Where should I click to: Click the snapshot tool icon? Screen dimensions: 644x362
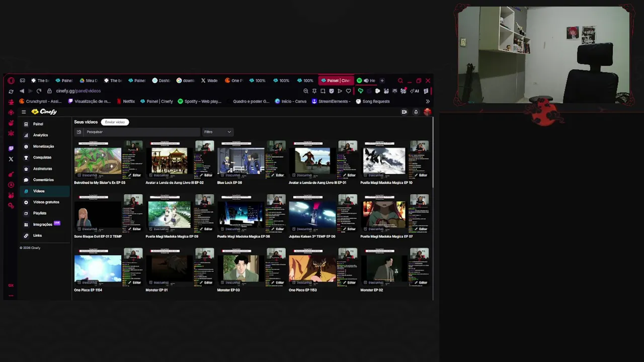click(x=323, y=91)
